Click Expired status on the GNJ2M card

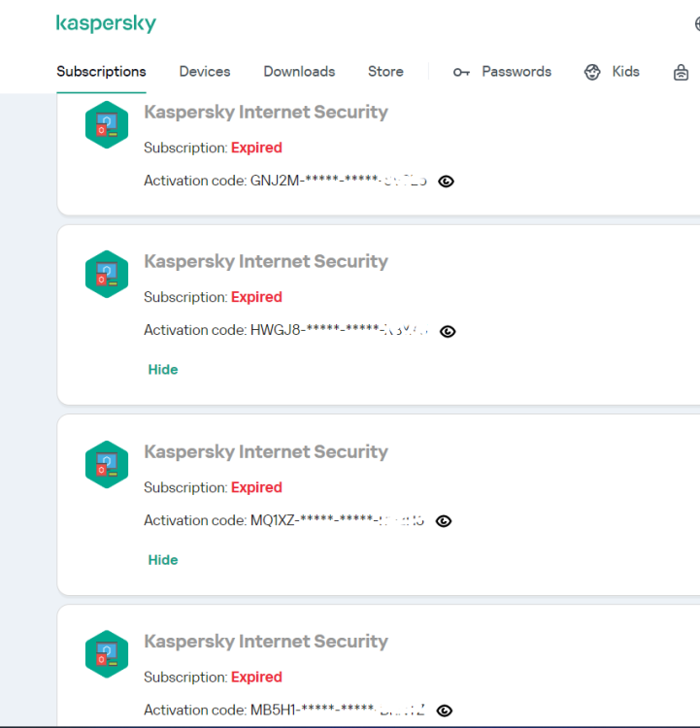256,148
